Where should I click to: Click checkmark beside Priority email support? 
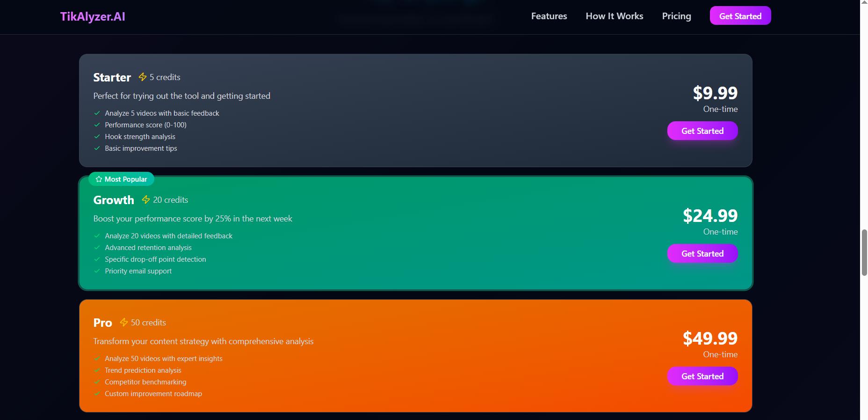97,271
